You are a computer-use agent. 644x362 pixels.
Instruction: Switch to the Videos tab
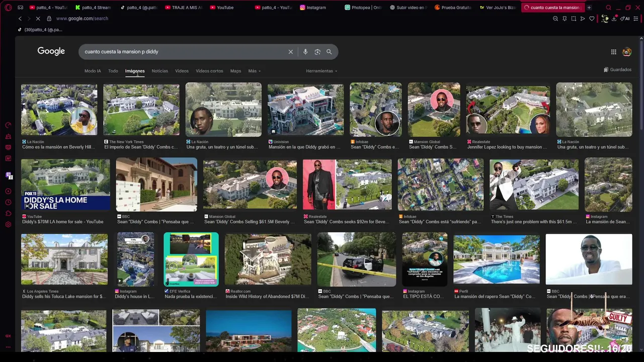[x=182, y=71]
